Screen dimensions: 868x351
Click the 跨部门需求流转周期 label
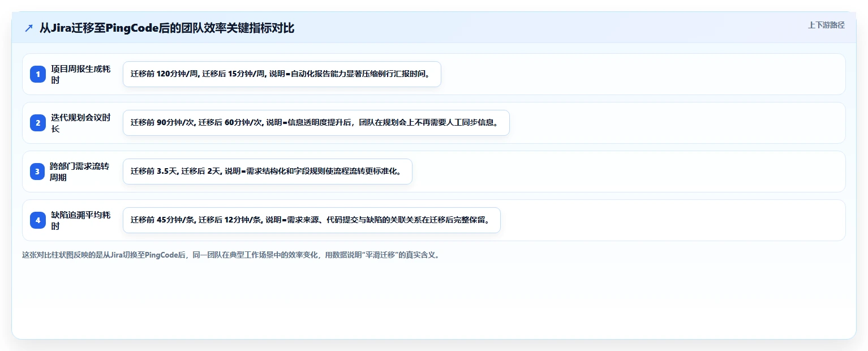coord(80,172)
